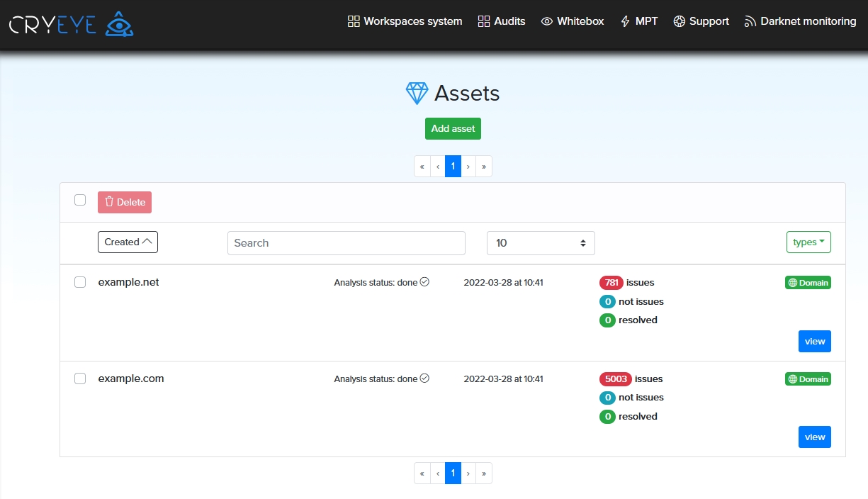Open the types dropdown
Viewport: 868px width, 499px height.
[x=808, y=242]
